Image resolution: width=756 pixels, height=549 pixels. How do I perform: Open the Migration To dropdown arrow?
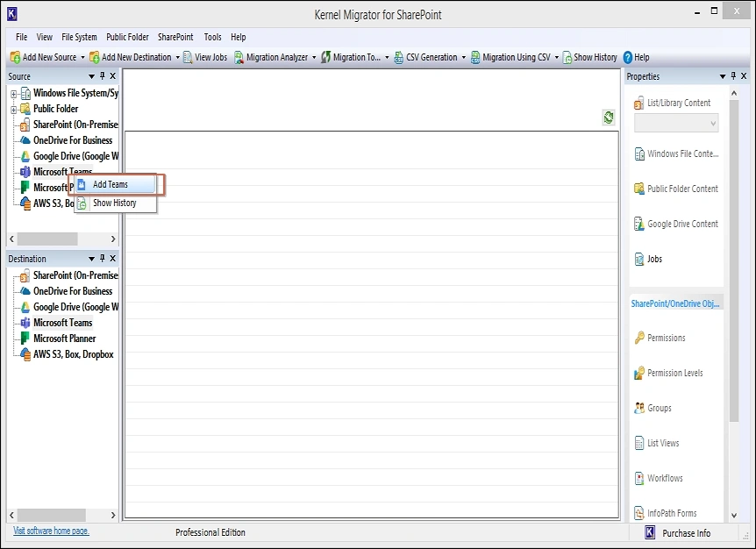click(387, 57)
